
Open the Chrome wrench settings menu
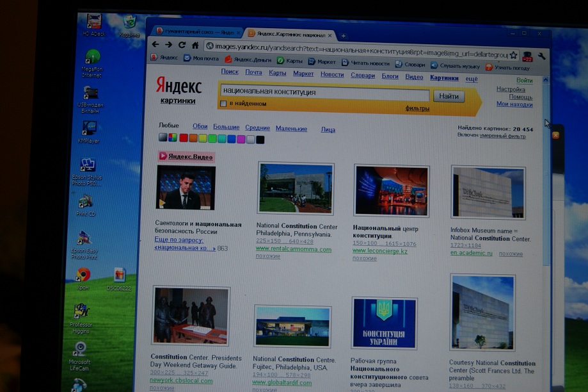(541, 56)
